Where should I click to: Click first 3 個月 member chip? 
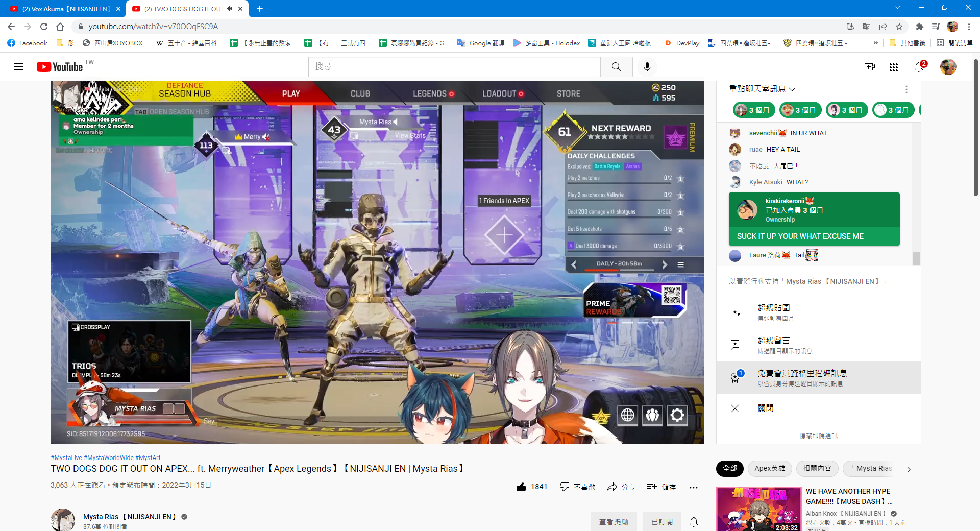(754, 110)
